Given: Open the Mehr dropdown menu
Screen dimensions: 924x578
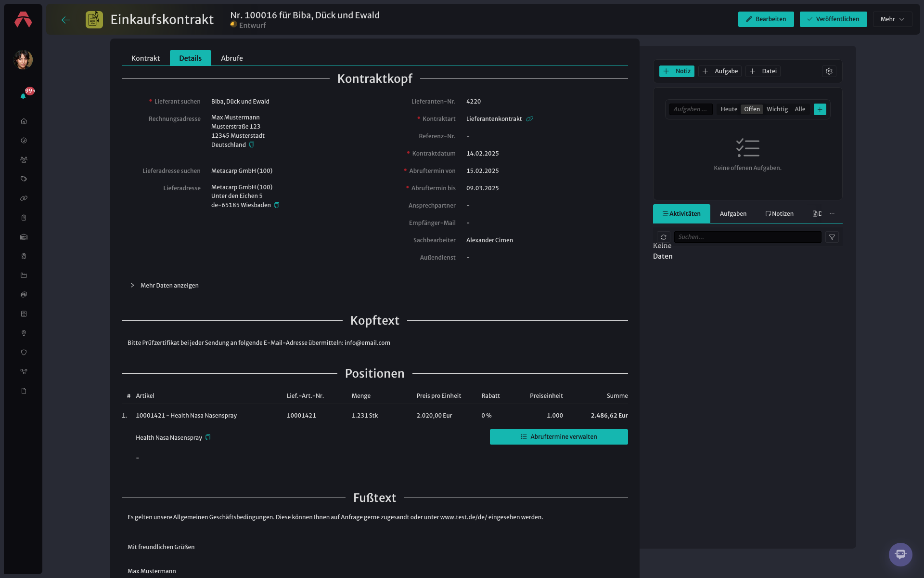Looking at the screenshot, I should (892, 19).
